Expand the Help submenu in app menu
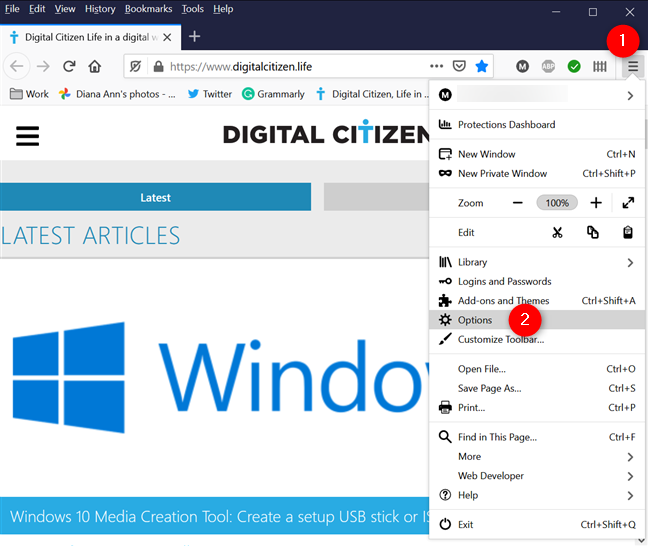This screenshot has width=648, height=546. (x=537, y=495)
